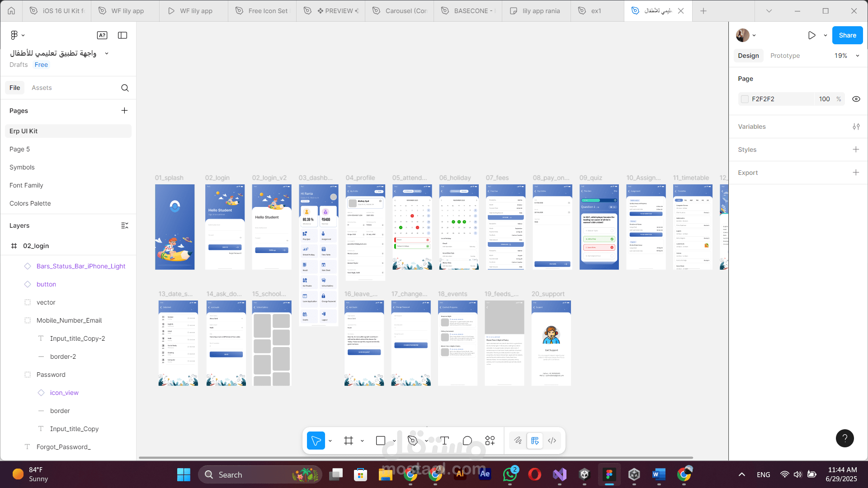Open the iOS 16 UI Kit tab
The image size is (868, 488).
point(57,11)
